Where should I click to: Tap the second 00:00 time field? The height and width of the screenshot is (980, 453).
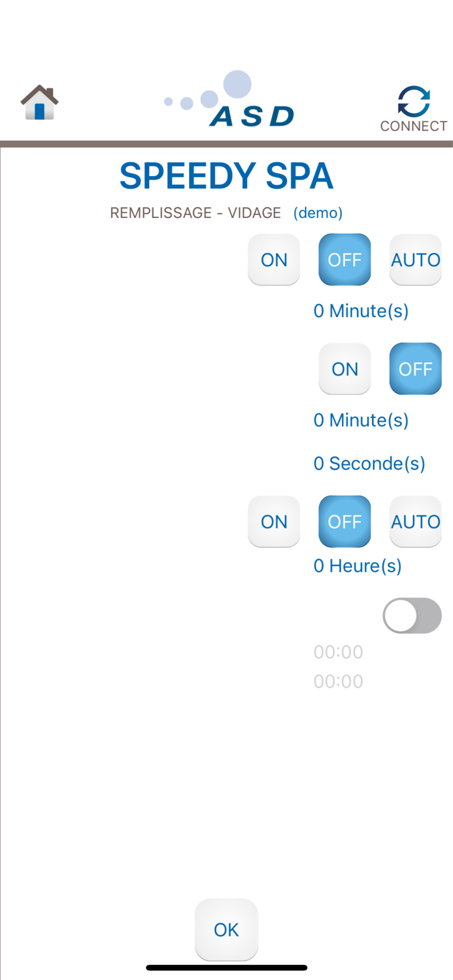(338, 682)
